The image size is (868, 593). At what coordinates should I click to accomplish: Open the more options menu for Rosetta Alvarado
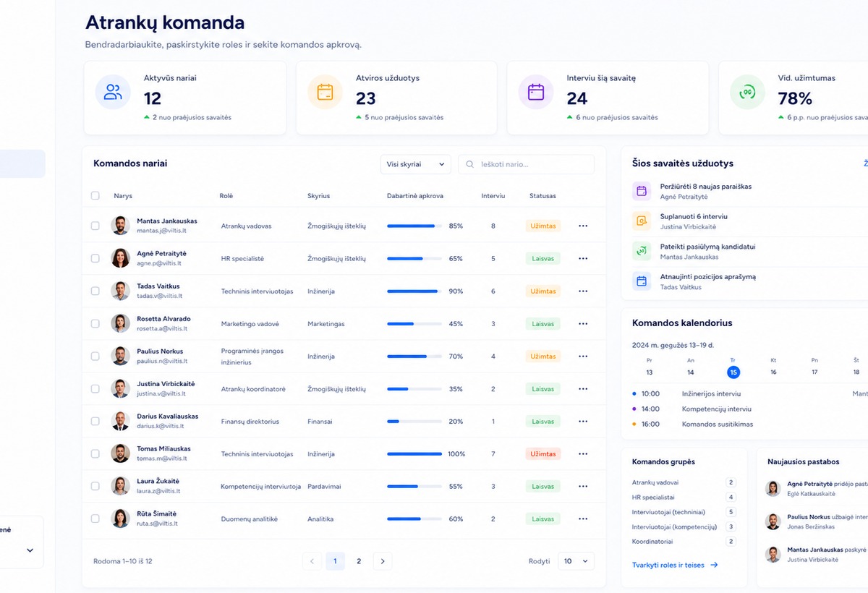coord(583,323)
